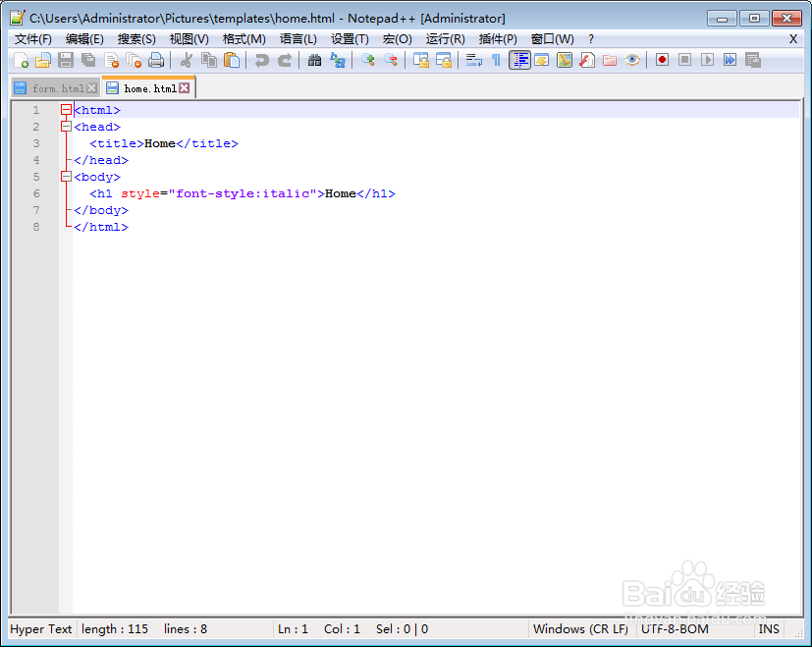This screenshot has width=812, height=647.
Task: Click the Cut scissors icon
Action: coord(186,60)
